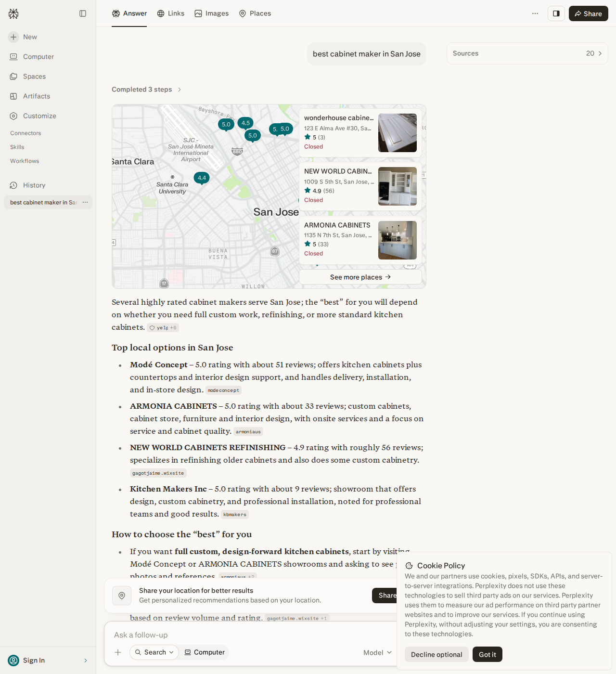The width and height of the screenshot is (616, 674).
Task: Click See more places link
Action: (x=360, y=277)
